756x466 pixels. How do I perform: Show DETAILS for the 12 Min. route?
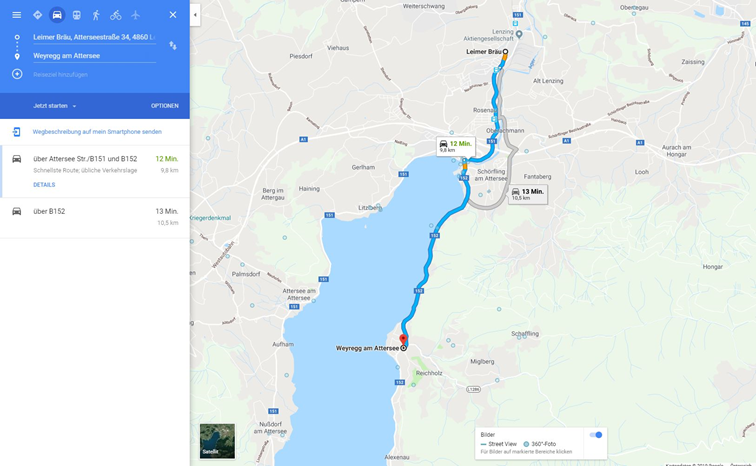(x=44, y=185)
